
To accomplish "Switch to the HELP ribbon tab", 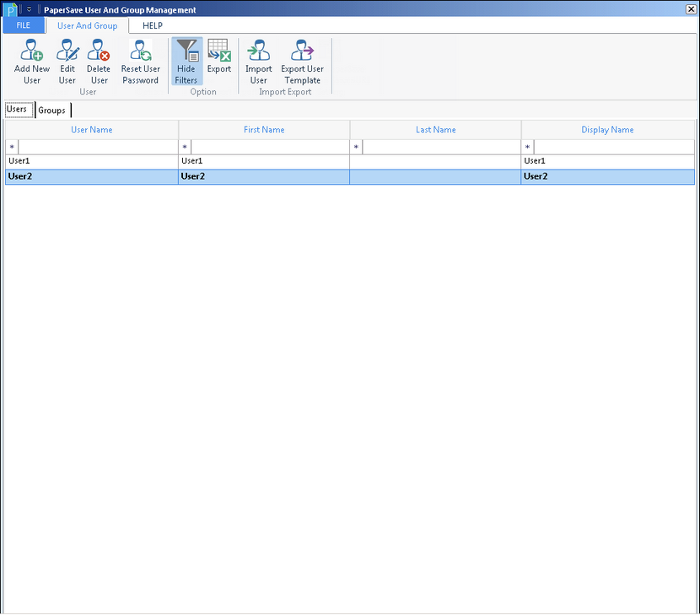I will (153, 25).
